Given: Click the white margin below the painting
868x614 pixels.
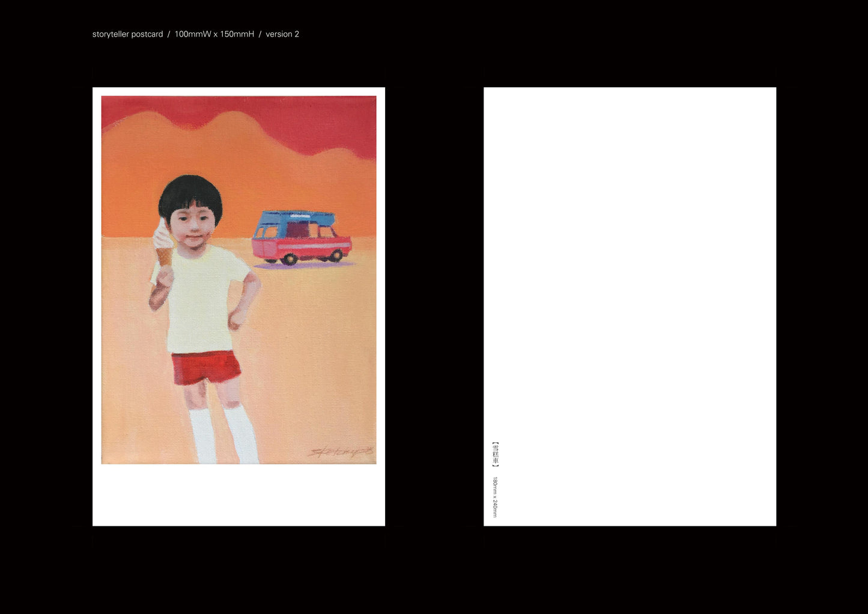Looking at the screenshot, I should (238, 494).
